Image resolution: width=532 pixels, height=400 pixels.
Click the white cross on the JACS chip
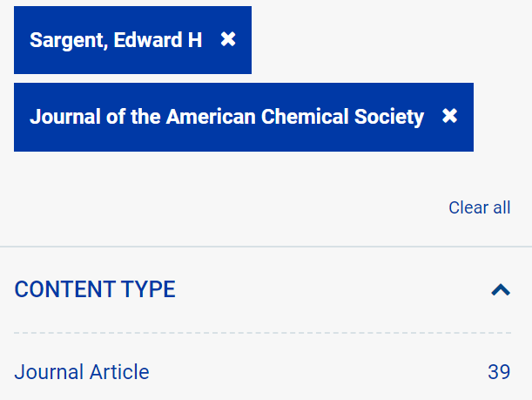point(449,116)
